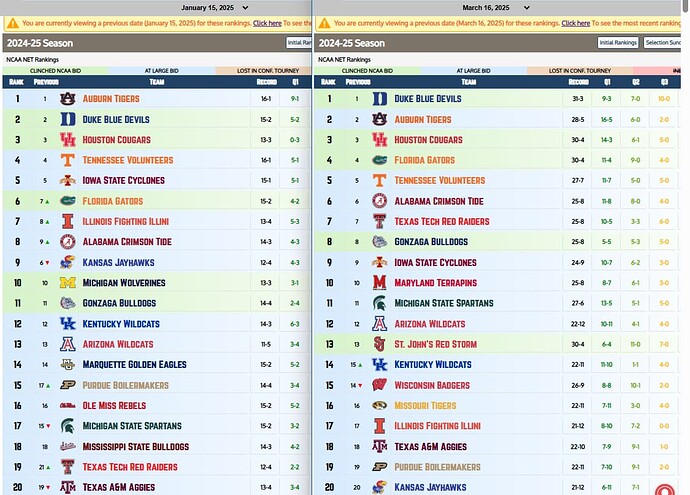Click the Maryland Terrapins logo
This screenshot has height=495, width=690.
pos(380,283)
